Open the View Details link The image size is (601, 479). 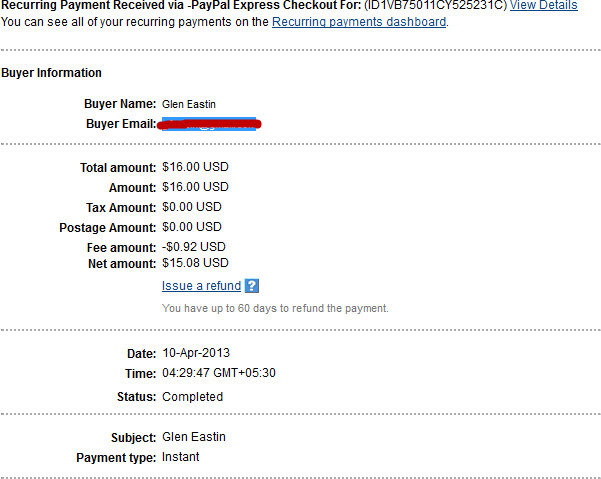click(x=544, y=5)
